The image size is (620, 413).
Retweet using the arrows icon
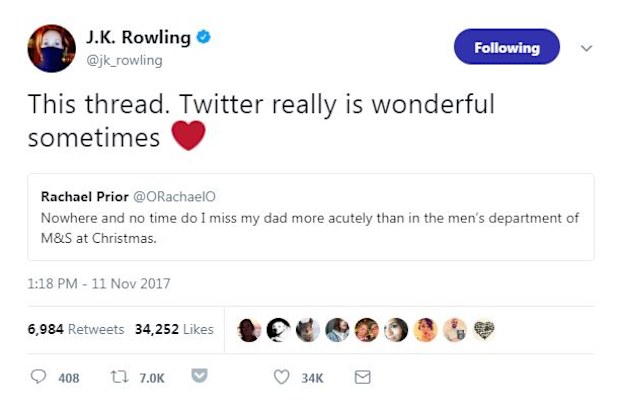(119, 377)
